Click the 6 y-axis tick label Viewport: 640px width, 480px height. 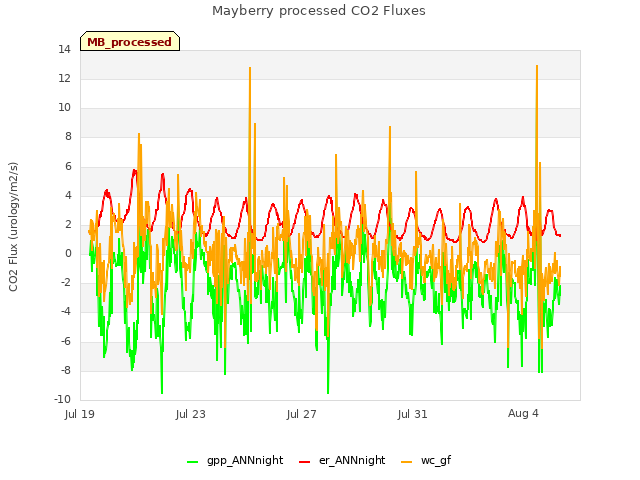(68, 166)
